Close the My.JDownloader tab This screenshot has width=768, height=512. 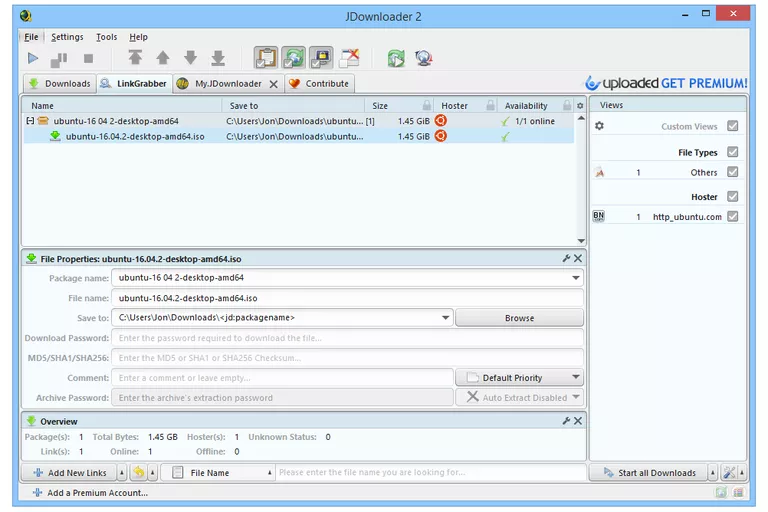[x=274, y=84]
